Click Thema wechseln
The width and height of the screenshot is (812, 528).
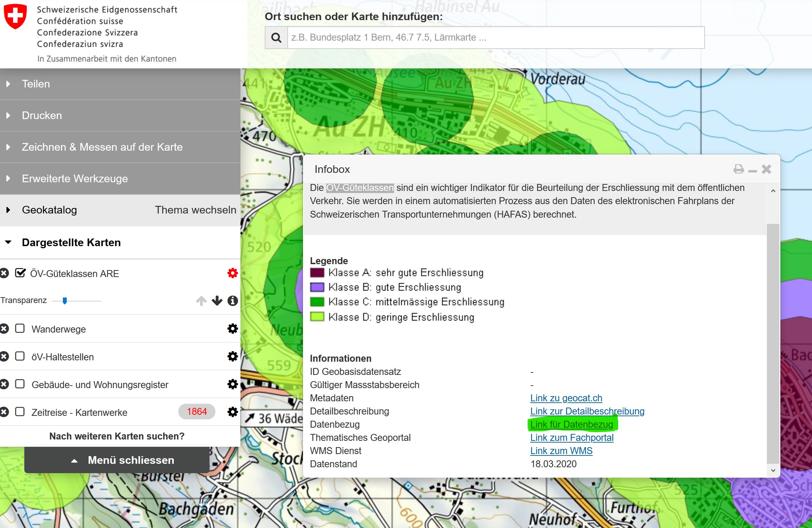coord(195,210)
